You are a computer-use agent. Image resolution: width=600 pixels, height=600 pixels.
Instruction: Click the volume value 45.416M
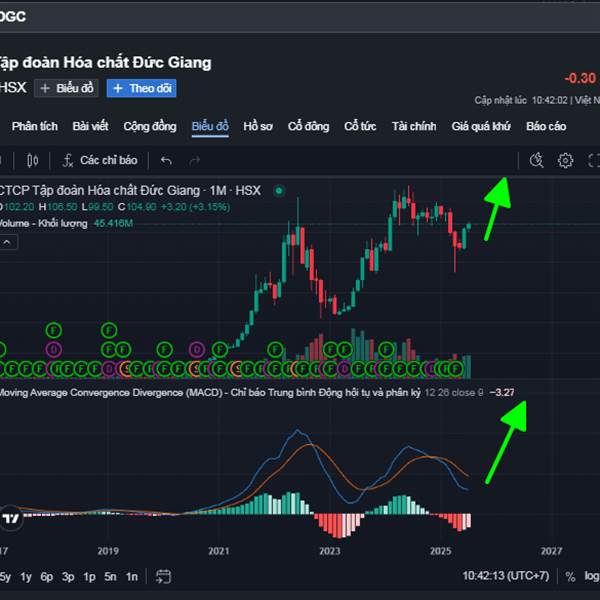coord(113,223)
